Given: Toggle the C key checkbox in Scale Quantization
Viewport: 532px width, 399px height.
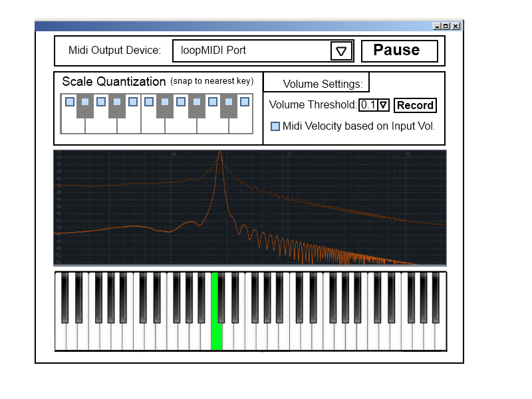Looking at the screenshot, I should 70,102.
